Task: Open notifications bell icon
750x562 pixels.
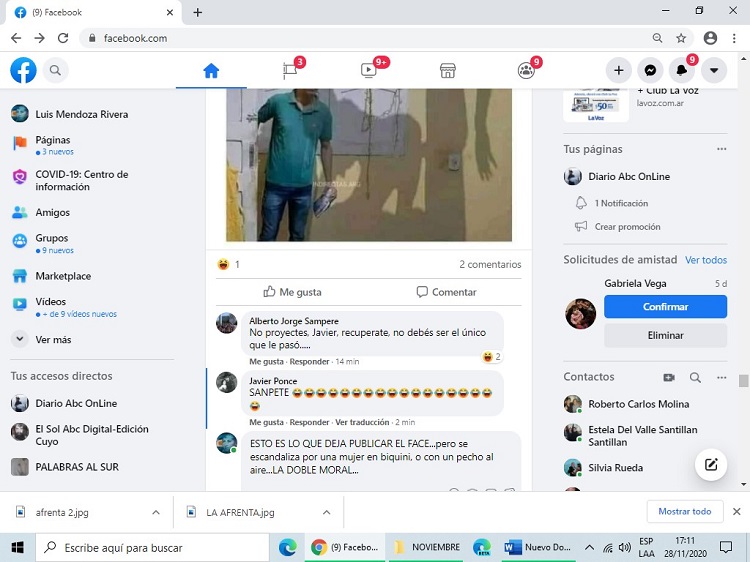Action: point(682,71)
